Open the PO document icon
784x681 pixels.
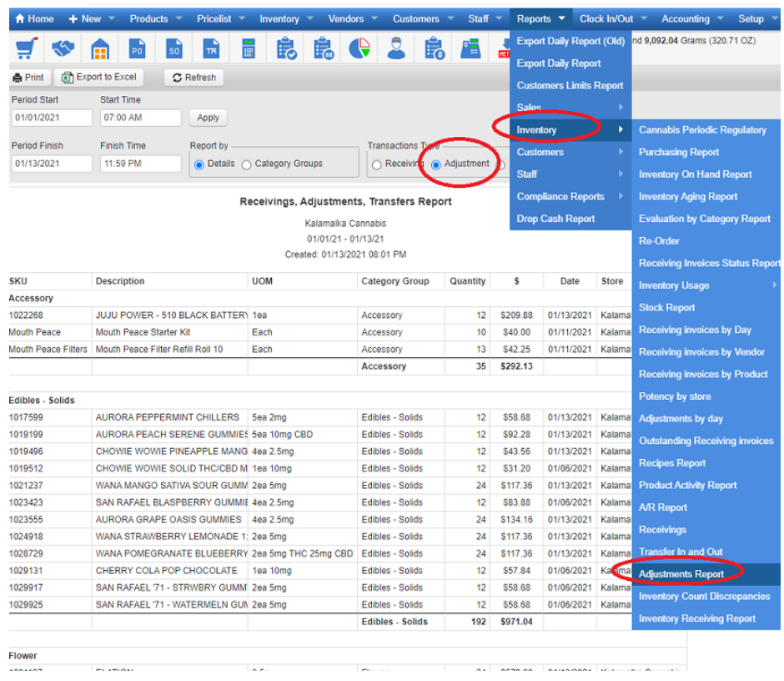137,48
